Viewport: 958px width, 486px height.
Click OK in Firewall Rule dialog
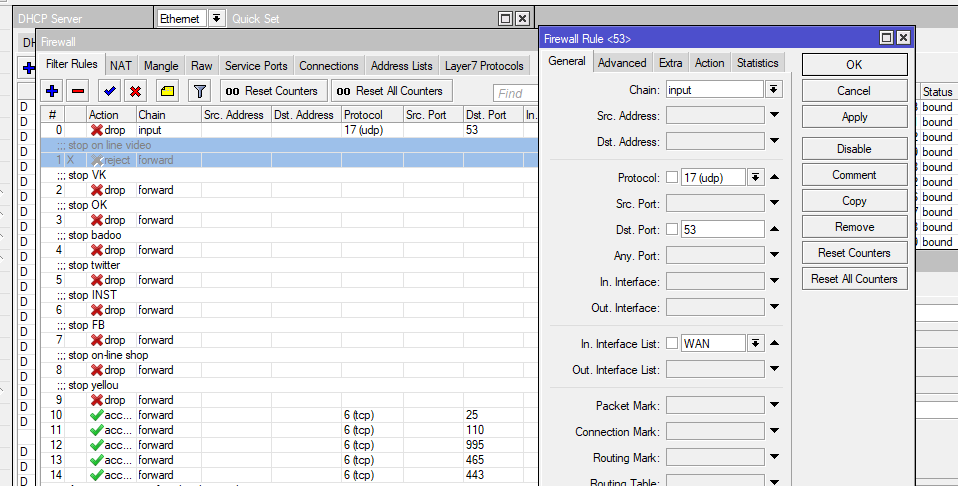(854, 65)
